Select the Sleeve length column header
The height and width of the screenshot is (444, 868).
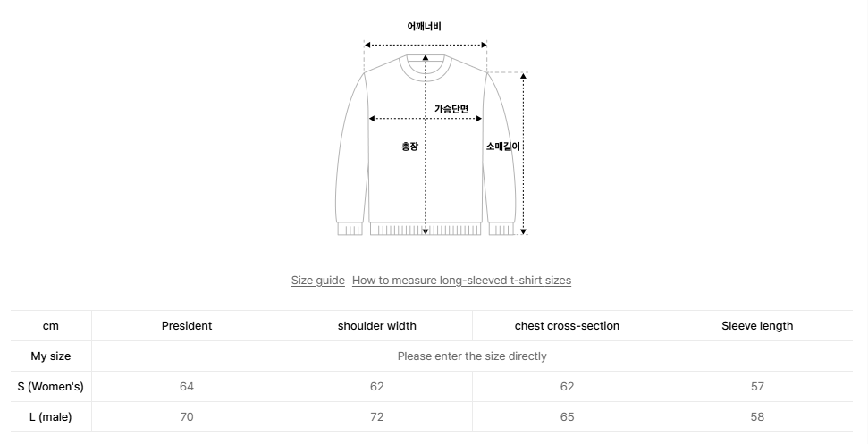pos(757,326)
